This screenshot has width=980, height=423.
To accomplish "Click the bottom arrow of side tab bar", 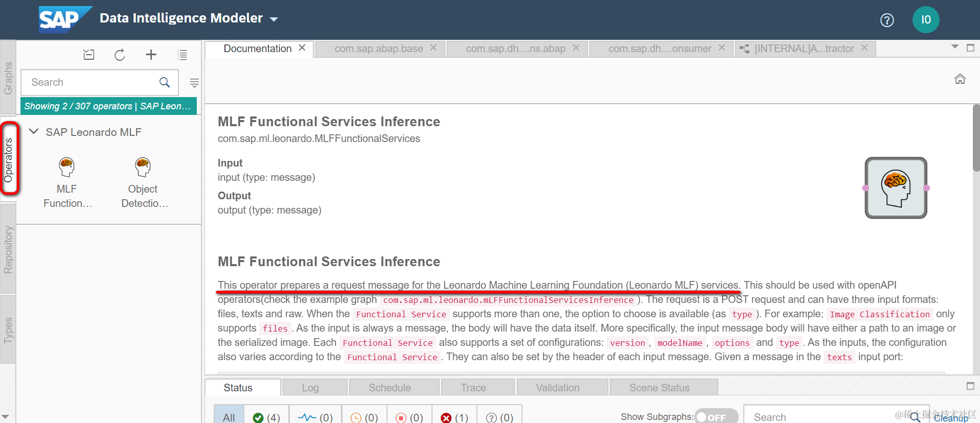I will click(5, 417).
